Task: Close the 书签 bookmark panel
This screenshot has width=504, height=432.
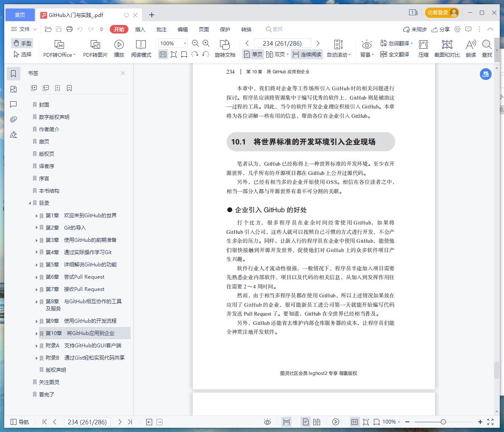Action: [123, 74]
